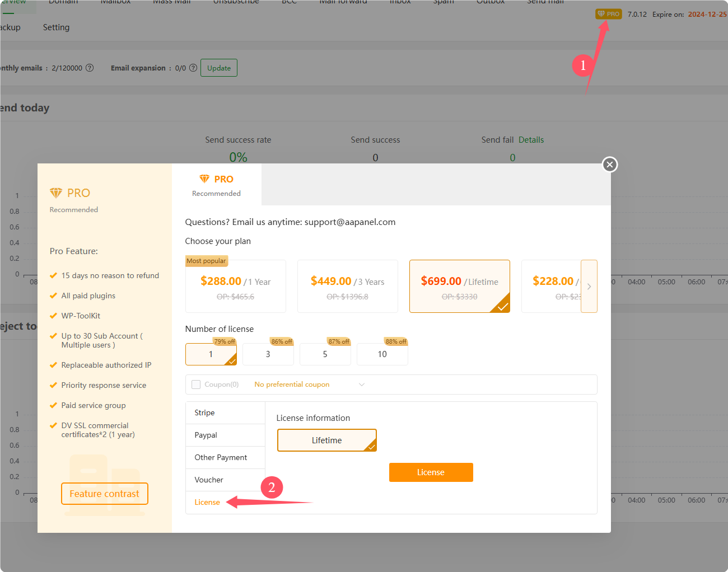Select the License payment tab
Screen dimensions: 728x572
tap(225, 503)
